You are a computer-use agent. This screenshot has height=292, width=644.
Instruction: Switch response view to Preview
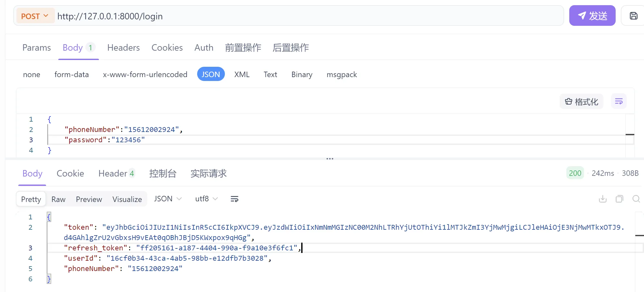89,199
